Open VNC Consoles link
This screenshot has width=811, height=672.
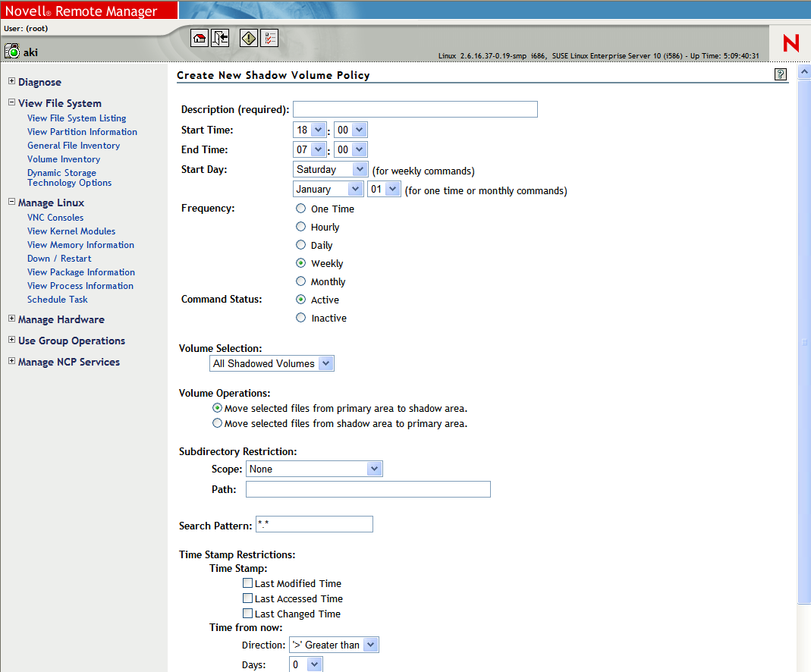[55, 218]
